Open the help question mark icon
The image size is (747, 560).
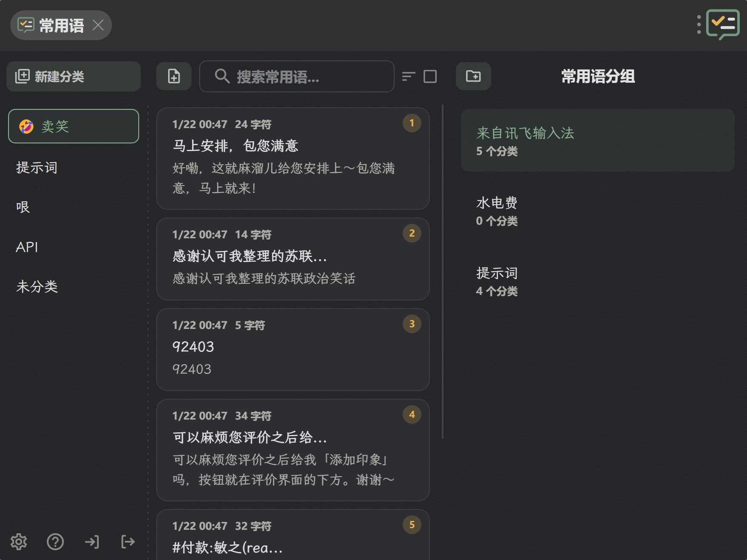click(55, 542)
